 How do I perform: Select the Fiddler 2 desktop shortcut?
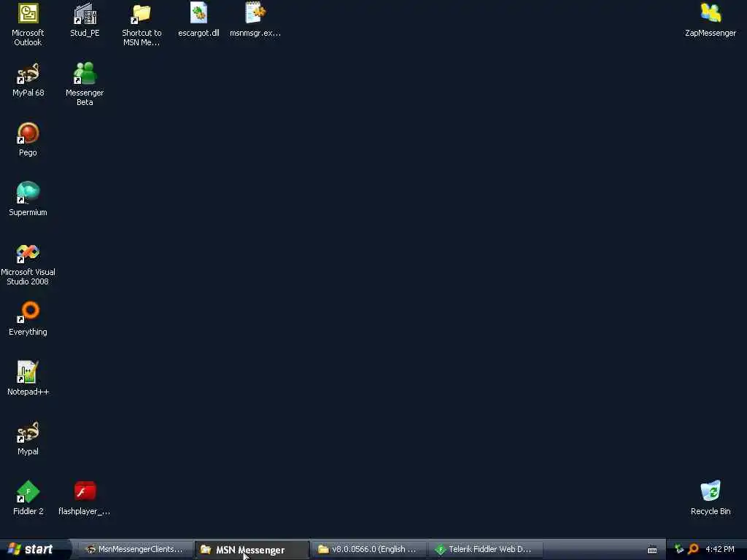click(x=28, y=498)
